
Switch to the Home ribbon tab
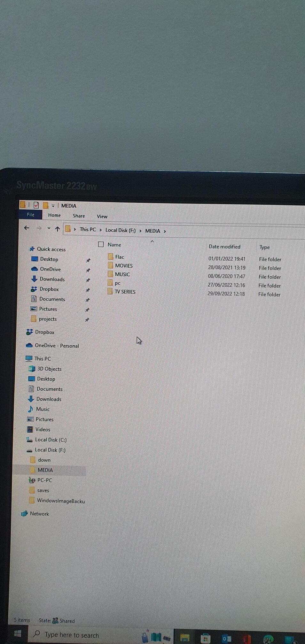click(x=54, y=215)
